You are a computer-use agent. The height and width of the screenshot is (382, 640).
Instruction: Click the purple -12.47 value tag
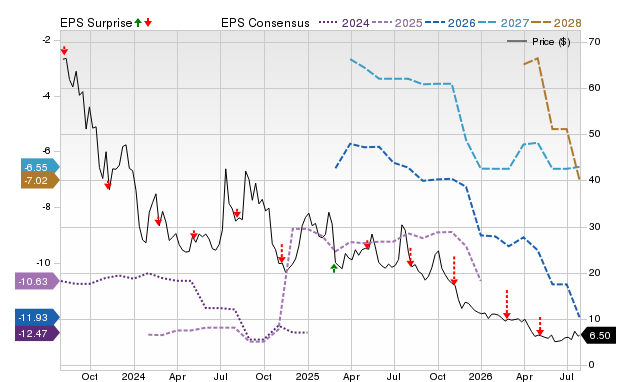click(37, 333)
